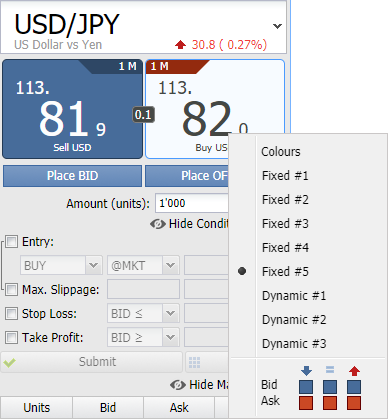This screenshot has height=419, width=388.
Task: Enable the Max. Slippage checkbox
Action: (11, 289)
